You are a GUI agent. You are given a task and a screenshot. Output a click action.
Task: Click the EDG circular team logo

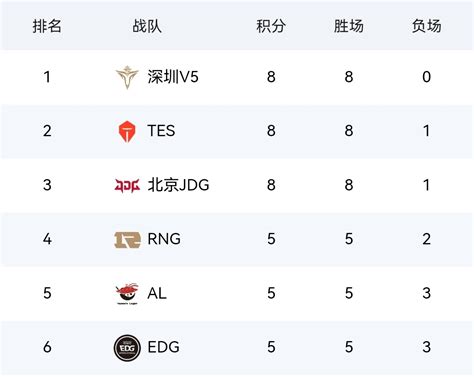point(127,348)
